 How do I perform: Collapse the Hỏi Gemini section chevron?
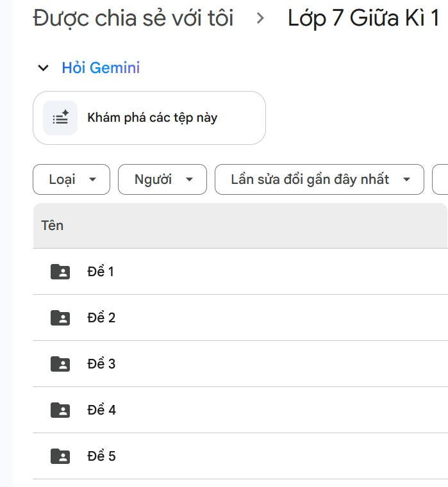[43, 68]
